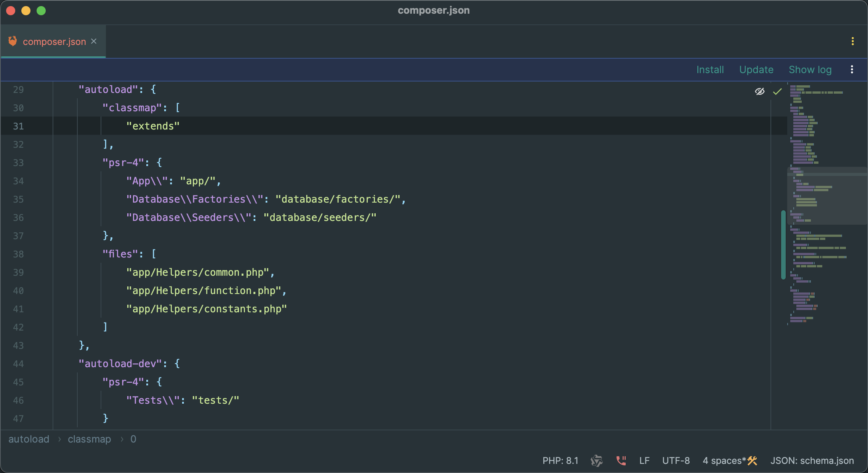
Task: Select the composer.json editor tab
Action: tap(53, 42)
